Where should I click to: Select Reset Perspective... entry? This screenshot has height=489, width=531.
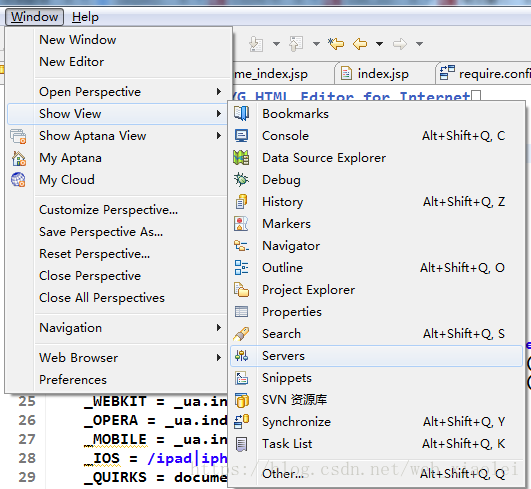coord(94,254)
